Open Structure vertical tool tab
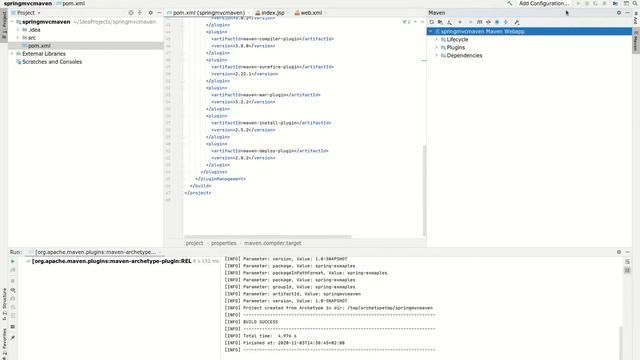This screenshot has width=640, height=360. (4, 304)
